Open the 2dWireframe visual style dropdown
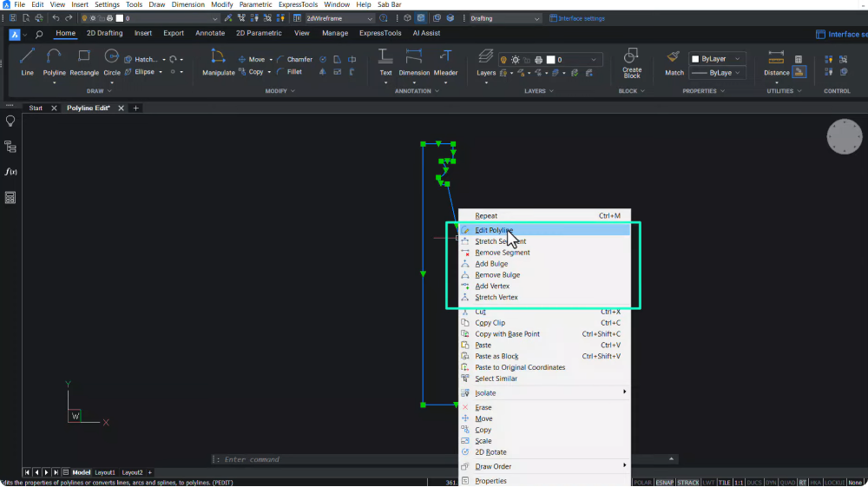The image size is (868, 487). [x=339, y=18]
